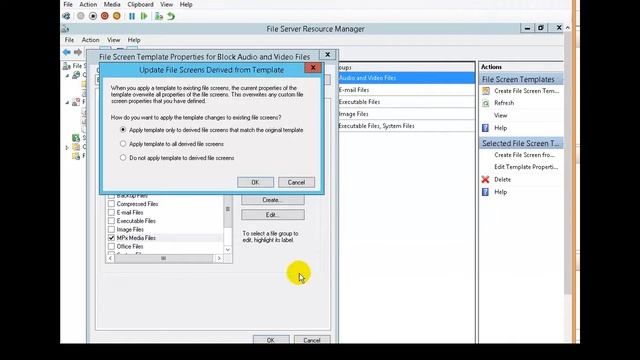Viewport: 640px width, 360px height.
Task: Select the File Server Resource Manager root tree icon
Action: pos(67,66)
